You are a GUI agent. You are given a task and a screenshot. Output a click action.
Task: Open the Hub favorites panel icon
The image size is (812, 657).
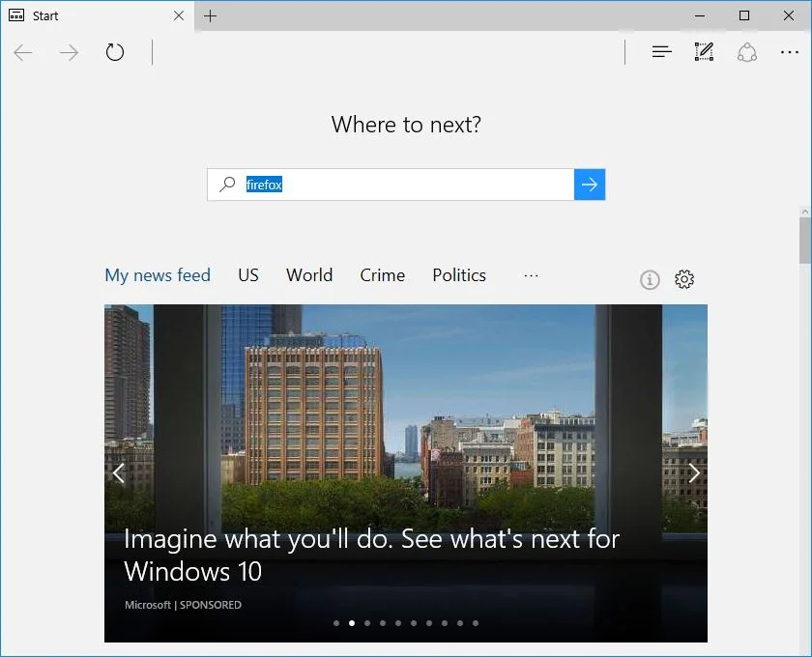pyautogui.click(x=661, y=52)
